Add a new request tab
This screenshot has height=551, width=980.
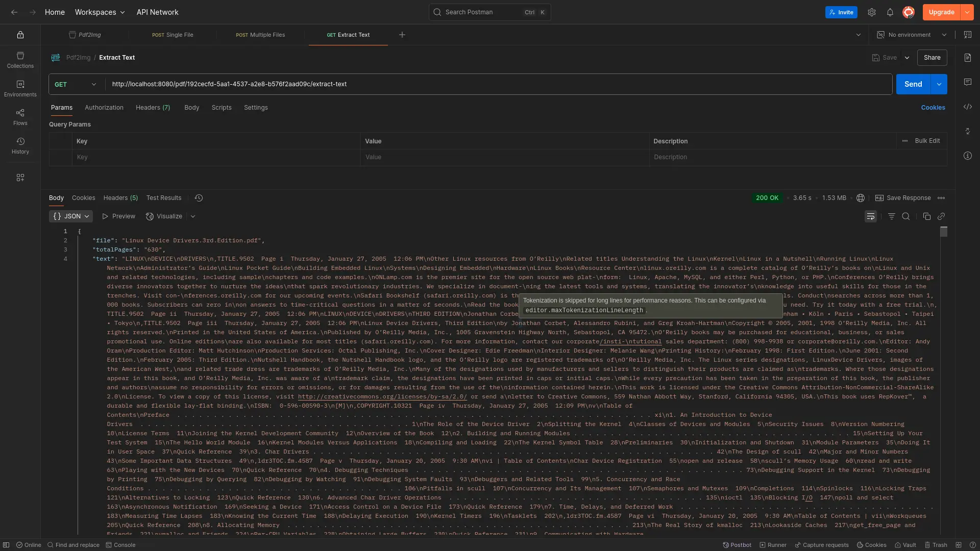point(402,35)
